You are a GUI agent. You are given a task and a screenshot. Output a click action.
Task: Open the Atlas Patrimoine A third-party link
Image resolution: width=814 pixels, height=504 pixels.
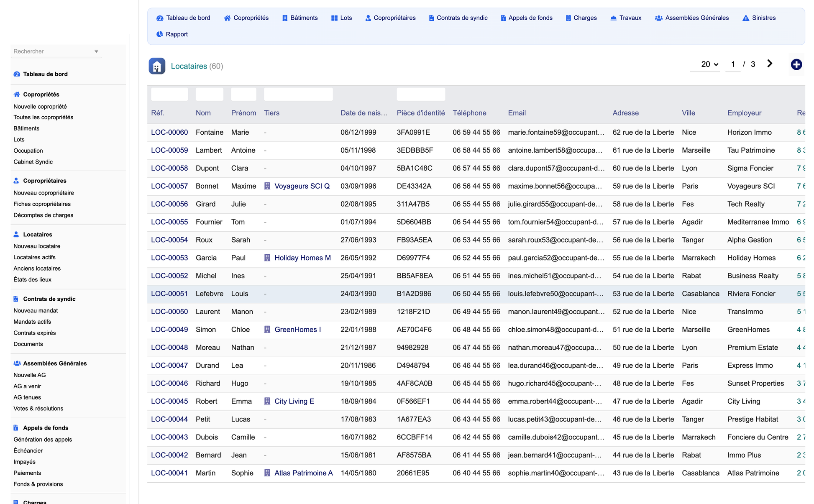[304, 473]
